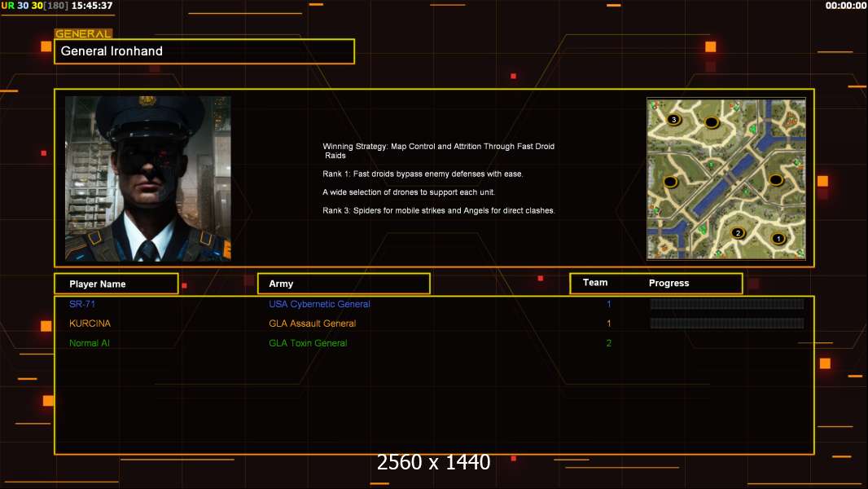The width and height of the screenshot is (868, 489).
Task: Select player SR-71 in the list
Action: 82,304
